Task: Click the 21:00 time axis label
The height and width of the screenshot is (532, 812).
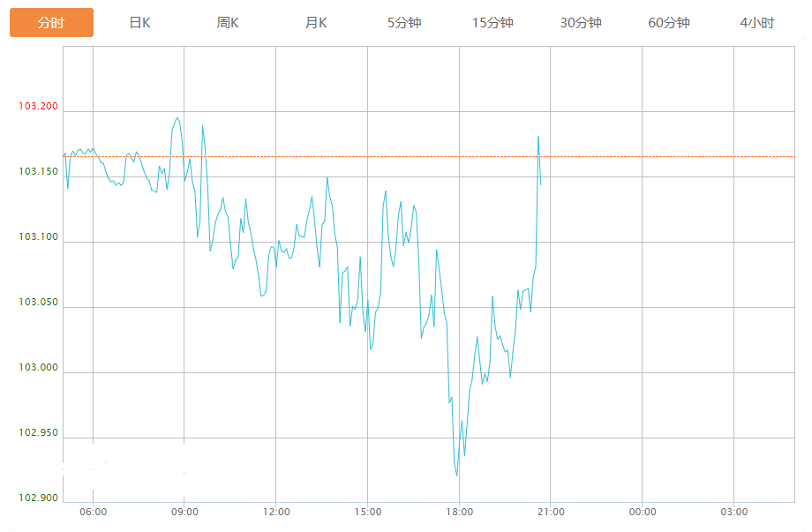Action: 550,512
